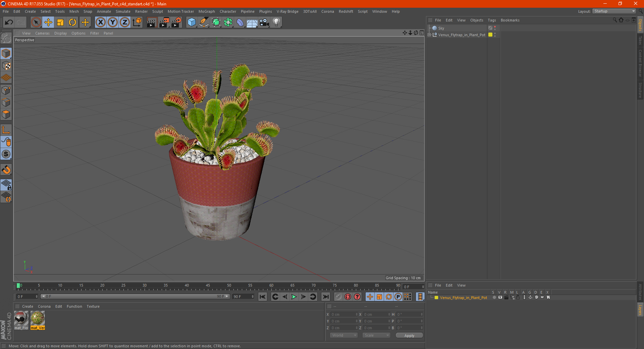Screen dimensions: 644x349
Task: Open the Layout Startup dropdown
Action: point(614,11)
